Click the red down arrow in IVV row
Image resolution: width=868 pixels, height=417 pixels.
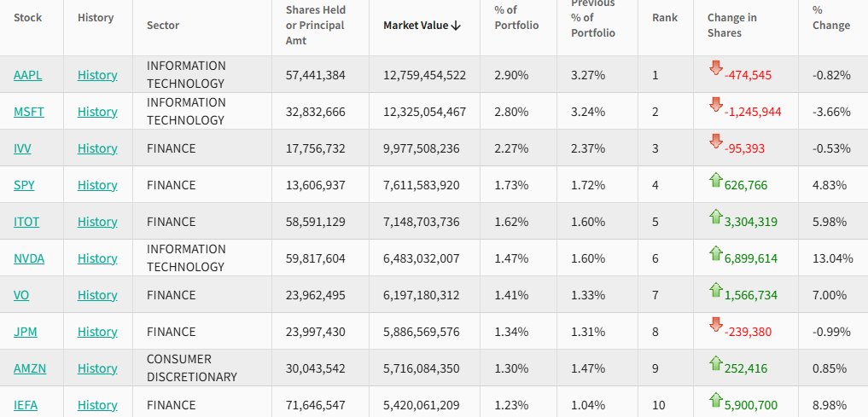point(715,142)
